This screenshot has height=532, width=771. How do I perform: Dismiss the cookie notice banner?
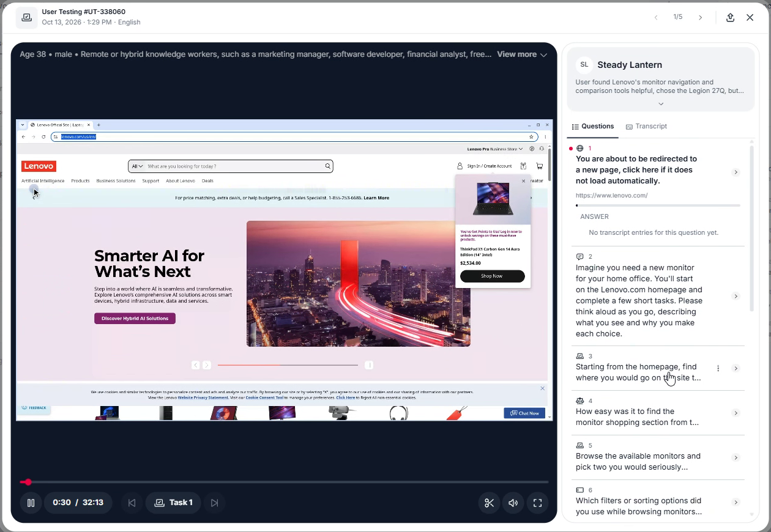tap(542, 388)
